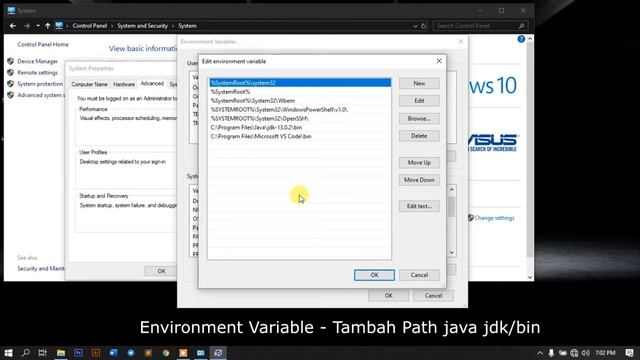Screen dimensions: 640x360
Task: Open Advanced tab in System Properties
Action: point(152,84)
